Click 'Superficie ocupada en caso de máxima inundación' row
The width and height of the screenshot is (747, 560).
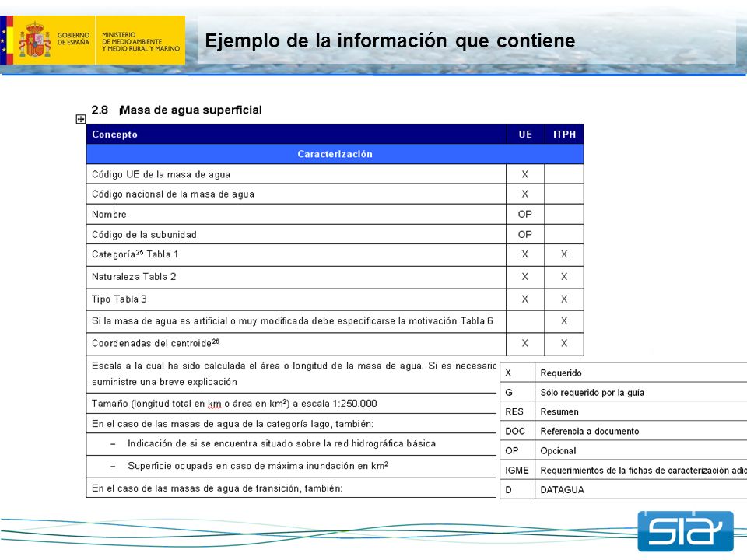(292, 466)
